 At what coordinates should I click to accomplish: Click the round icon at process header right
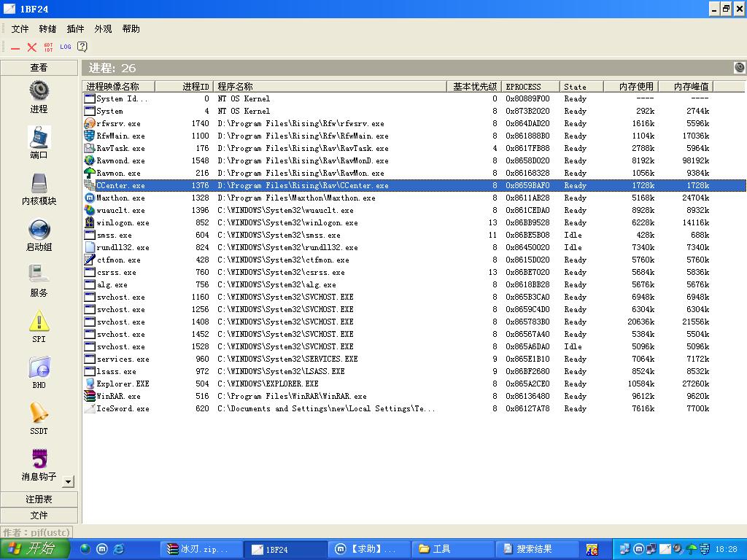(740, 68)
